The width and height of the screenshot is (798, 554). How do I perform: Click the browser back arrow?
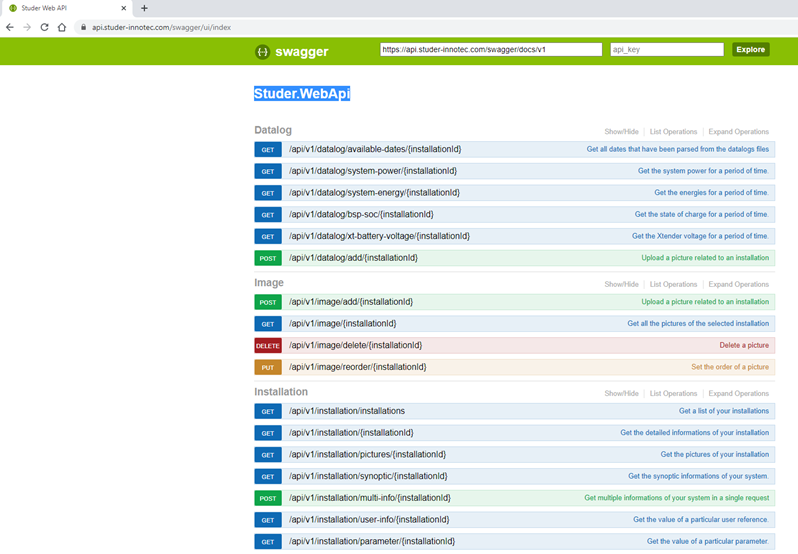pos(10,27)
